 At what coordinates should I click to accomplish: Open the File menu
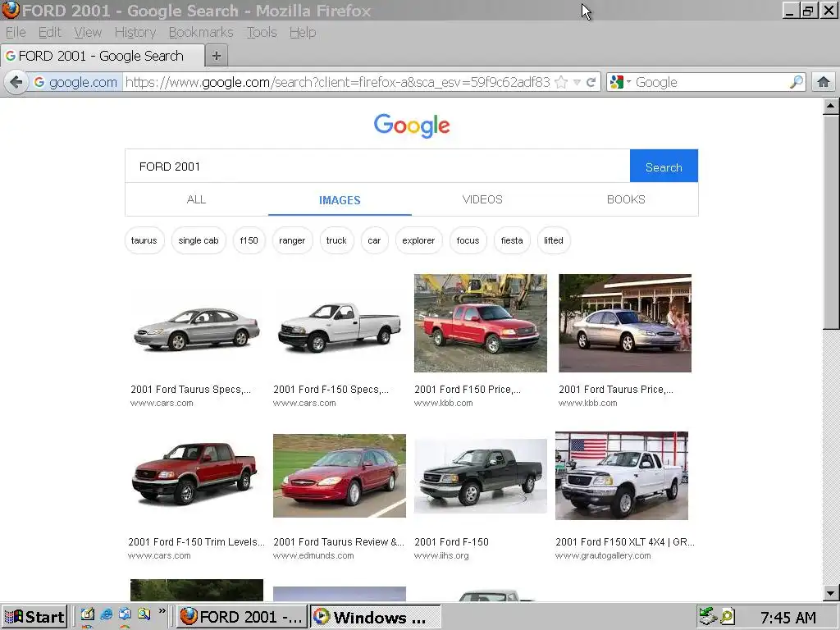[16, 33]
